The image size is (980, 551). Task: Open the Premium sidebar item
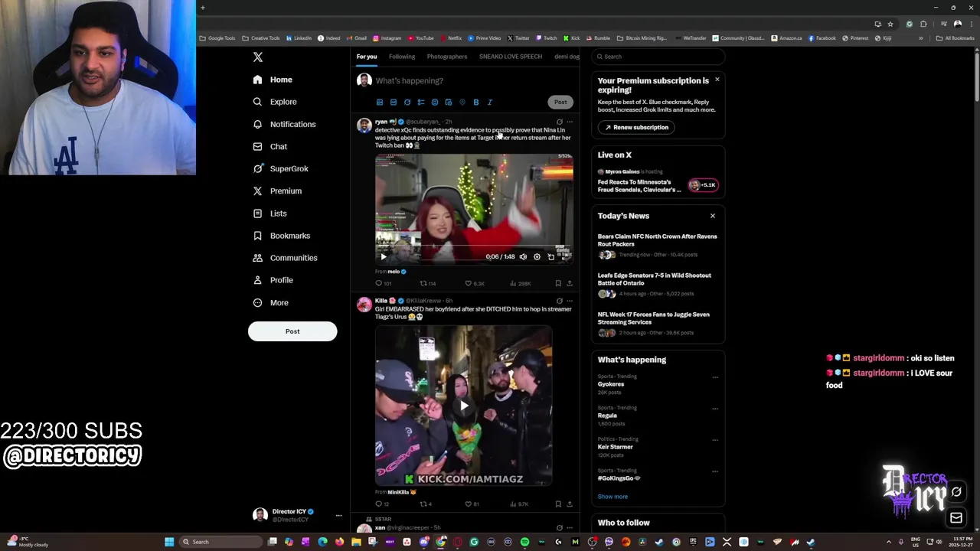277,191
